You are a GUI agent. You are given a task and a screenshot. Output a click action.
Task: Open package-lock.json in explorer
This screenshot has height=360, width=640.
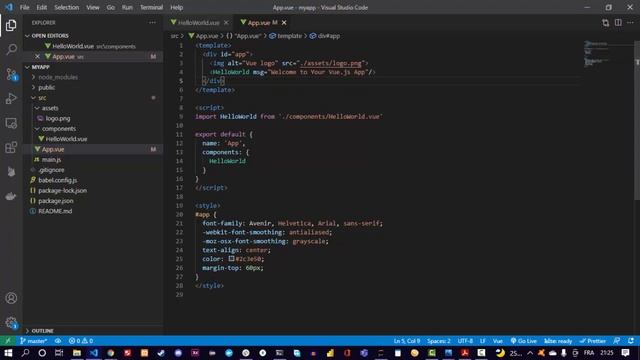[x=62, y=191]
